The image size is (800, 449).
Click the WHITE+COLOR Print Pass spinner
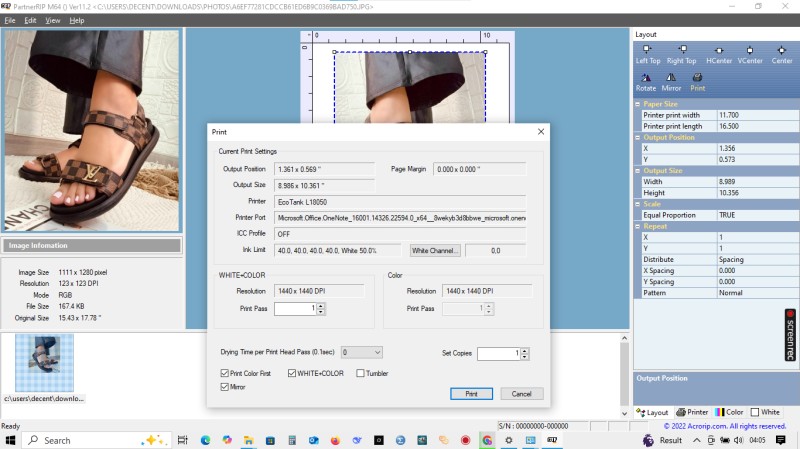pyautogui.click(x=320, y=308)
